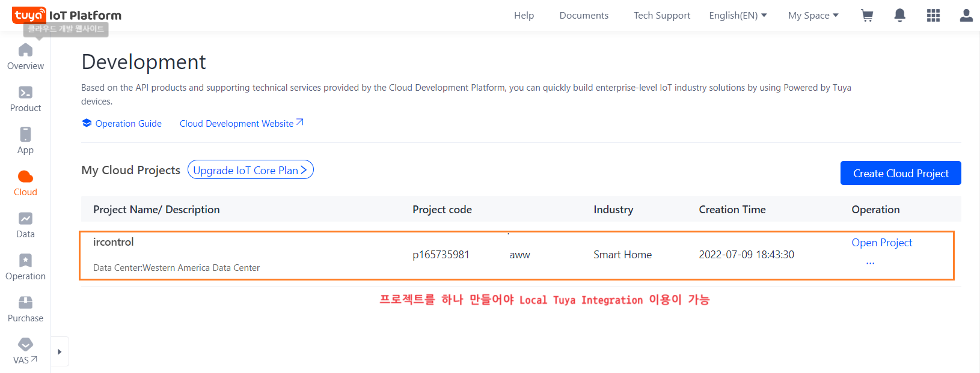Expand the sidebar with arrow handle
The height and width of the screenshot is (373, 980).
coord(60,352)
